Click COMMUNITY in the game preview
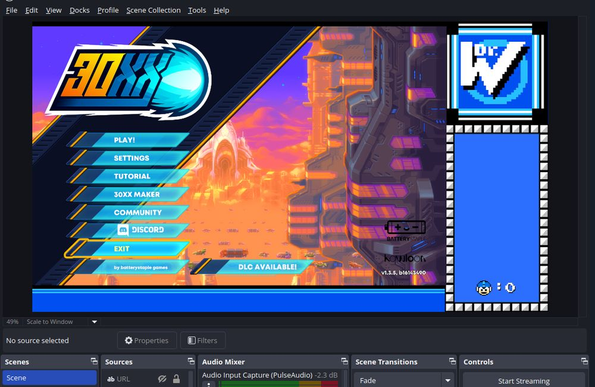Screen dimensions: 595x387 point(129,212)
